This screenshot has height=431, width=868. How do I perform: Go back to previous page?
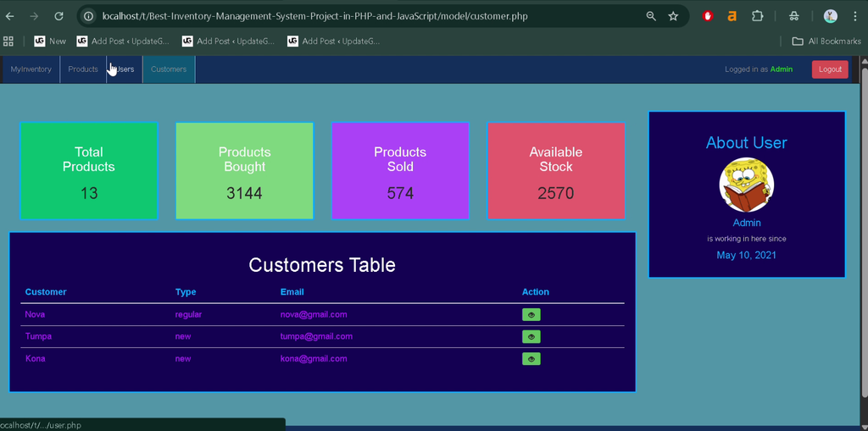tap(9, 16)
